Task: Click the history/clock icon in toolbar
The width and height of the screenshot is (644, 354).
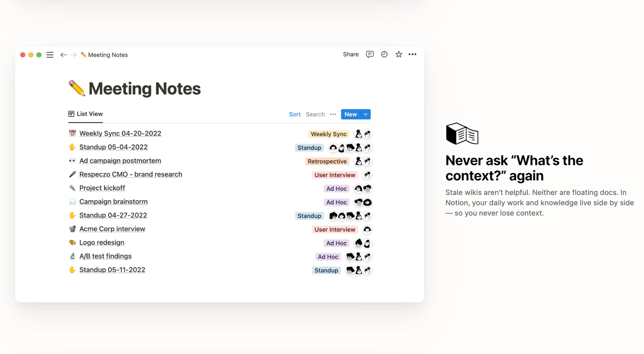Action: point(384,54)
